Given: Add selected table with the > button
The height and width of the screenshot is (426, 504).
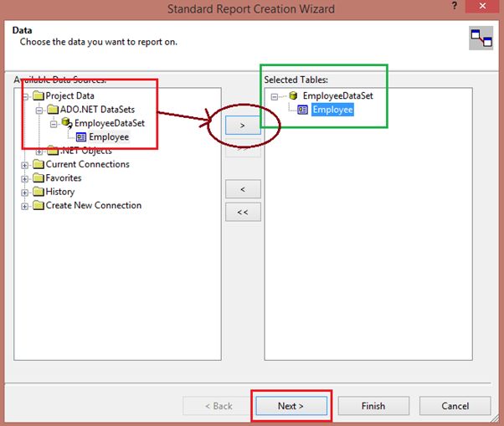Looking at the screenshot, I should click(243, 126).
